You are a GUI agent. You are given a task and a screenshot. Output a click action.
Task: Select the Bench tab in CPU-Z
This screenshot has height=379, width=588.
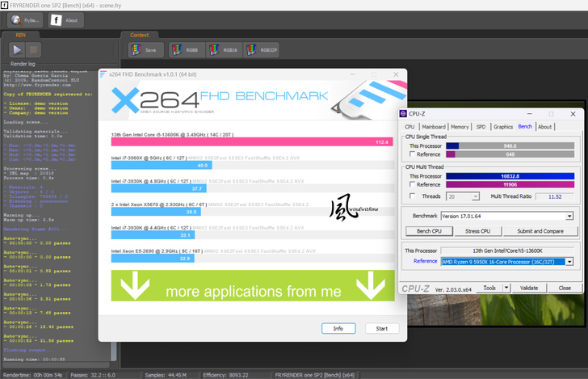pyautogui.click(x=525, y=126)
